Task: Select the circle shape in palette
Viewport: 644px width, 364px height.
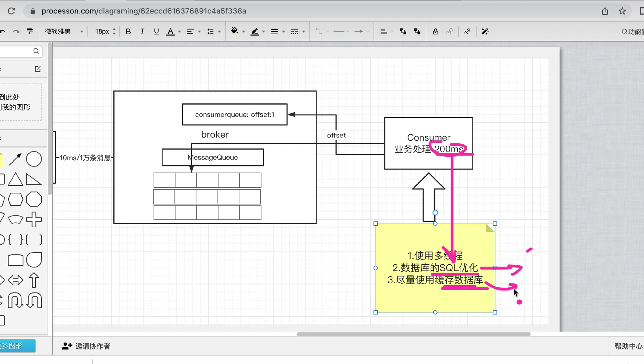Action: pyautogui.click(x=34, y=159)
